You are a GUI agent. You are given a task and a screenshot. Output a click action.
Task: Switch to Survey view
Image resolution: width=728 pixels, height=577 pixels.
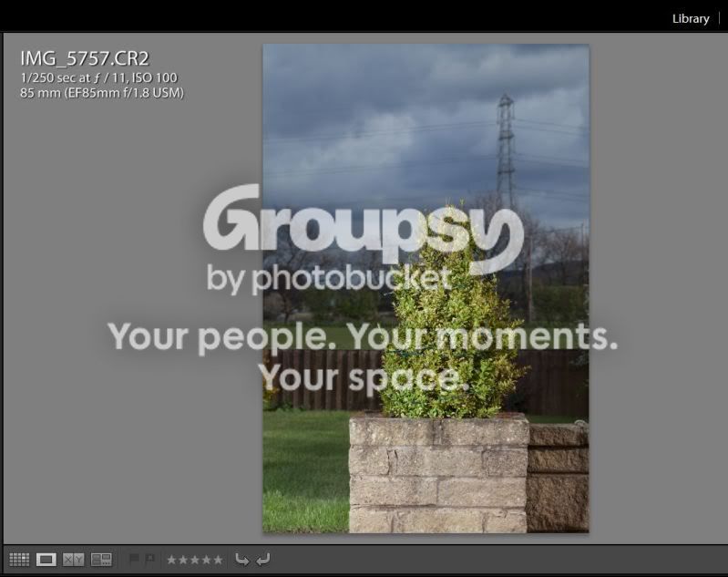(101, 560)
